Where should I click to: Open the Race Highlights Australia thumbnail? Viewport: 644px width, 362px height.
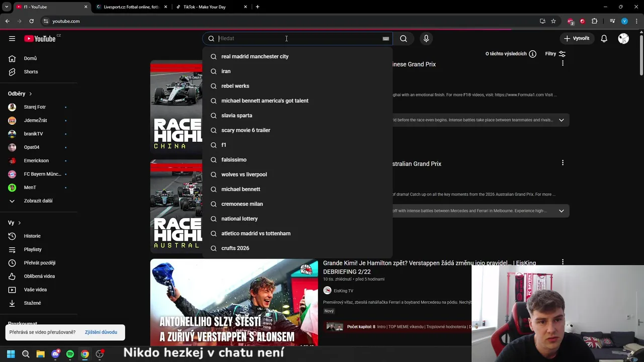(x=176, y=207)
